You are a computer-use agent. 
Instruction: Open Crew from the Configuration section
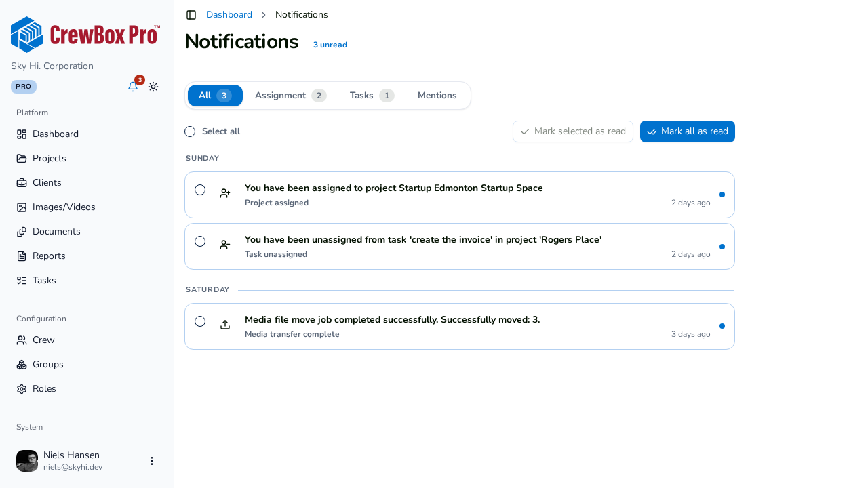click(x=87, y=340)
